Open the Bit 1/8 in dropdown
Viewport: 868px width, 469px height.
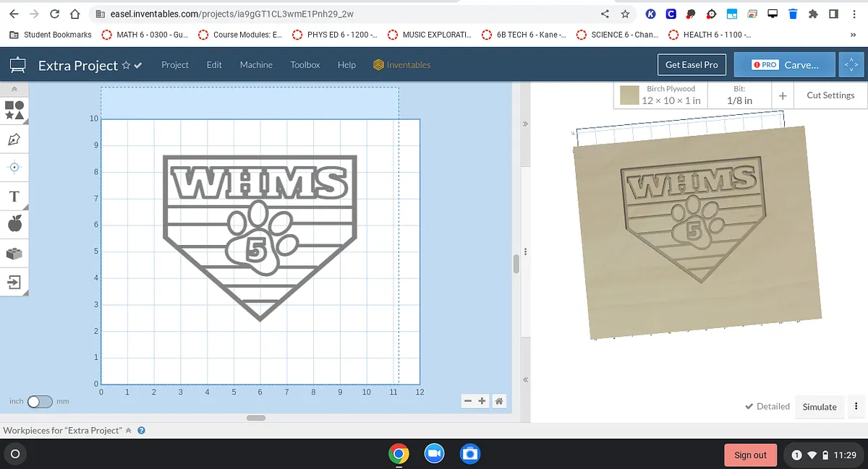pyautogui.click(x=739, y=95)
